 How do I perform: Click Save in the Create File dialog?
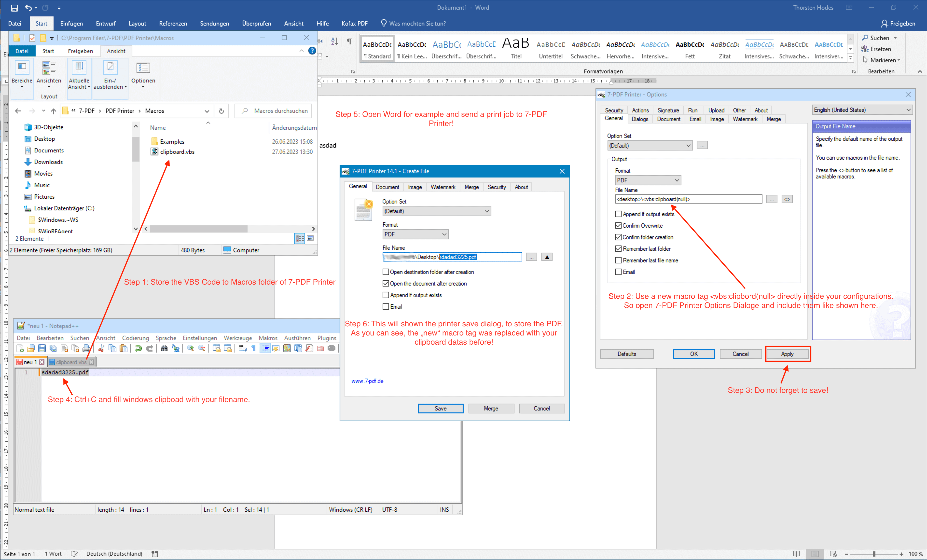click(x=441, y=409)
